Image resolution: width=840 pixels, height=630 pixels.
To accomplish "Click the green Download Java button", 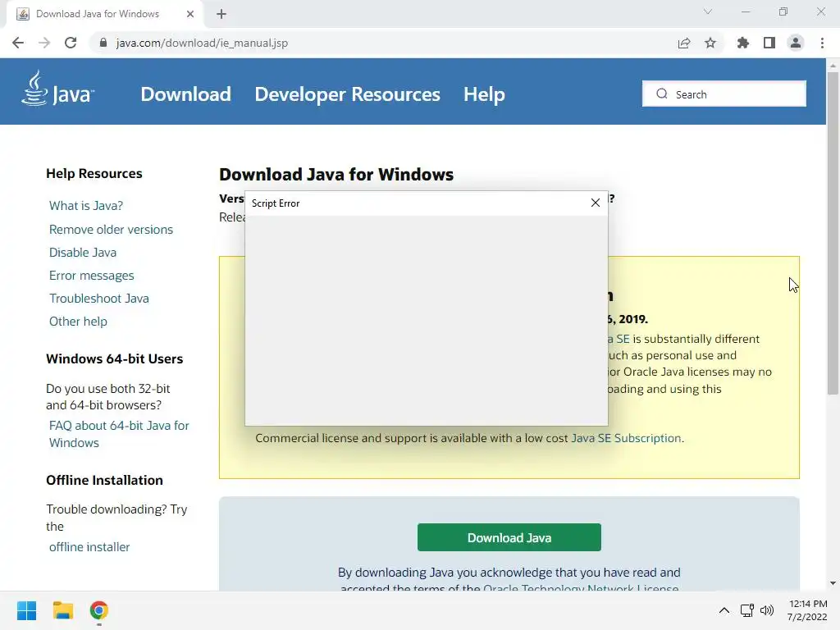I will 509,537.
